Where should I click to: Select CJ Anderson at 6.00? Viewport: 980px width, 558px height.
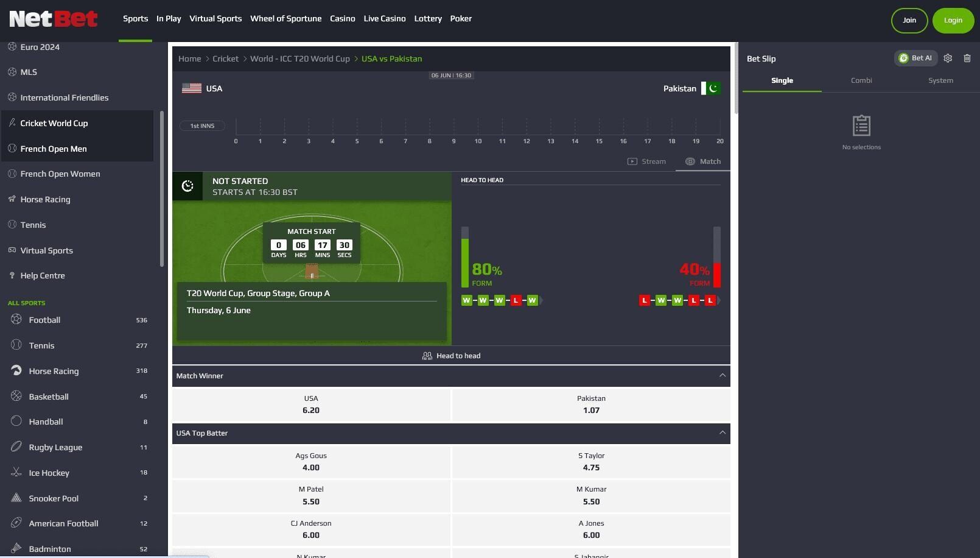pyautogui.click(x=311, y=529)
